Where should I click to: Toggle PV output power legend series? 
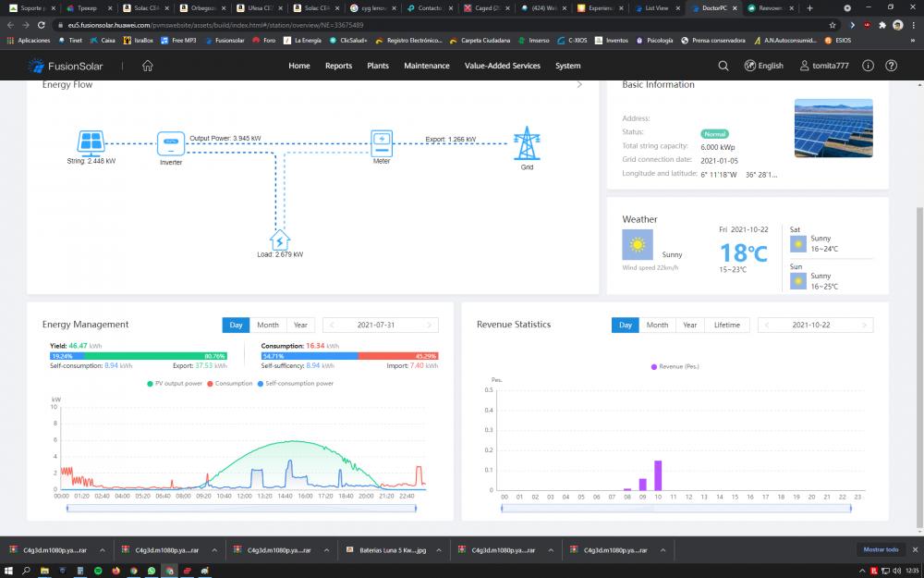pyautogui.click(x=175, y=384)
